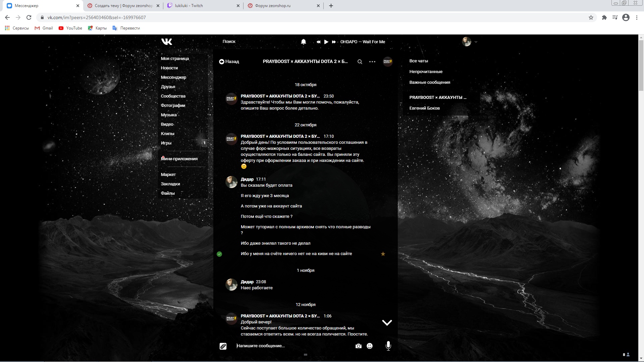Open conversation actions three-dot menu

tap(372, 62)
